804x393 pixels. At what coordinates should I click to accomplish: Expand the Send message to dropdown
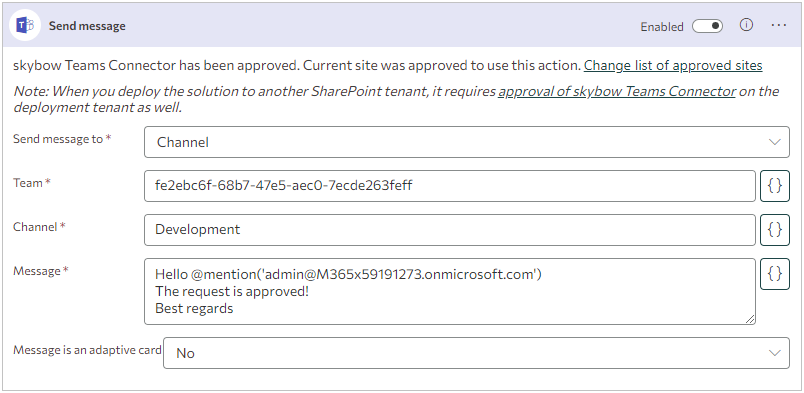click(x=467, y=142)
